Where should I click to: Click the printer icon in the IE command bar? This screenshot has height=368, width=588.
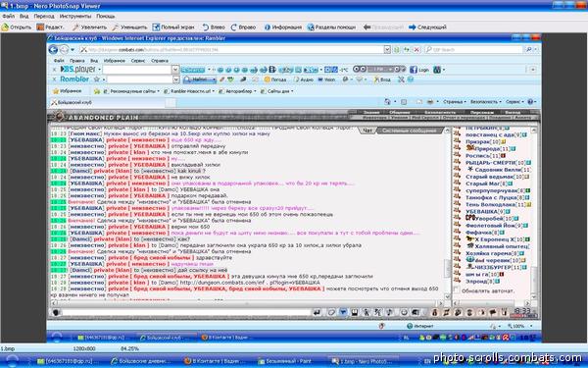pyautogui.click(x=430, y=102)
